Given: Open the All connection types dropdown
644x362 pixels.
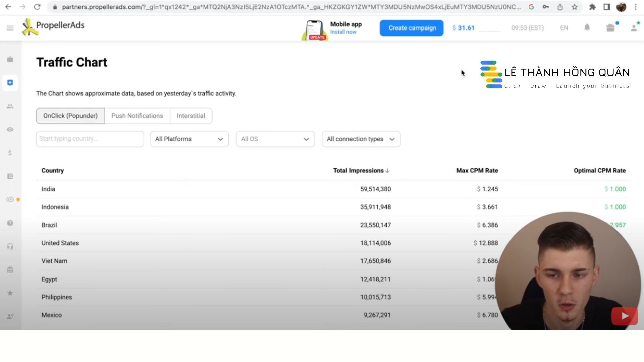Looking at the screenshot, I should (361, 139).
